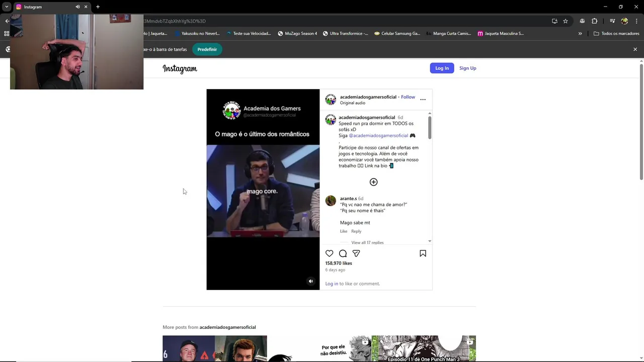Click the Log in link below likes

point(332,284)
